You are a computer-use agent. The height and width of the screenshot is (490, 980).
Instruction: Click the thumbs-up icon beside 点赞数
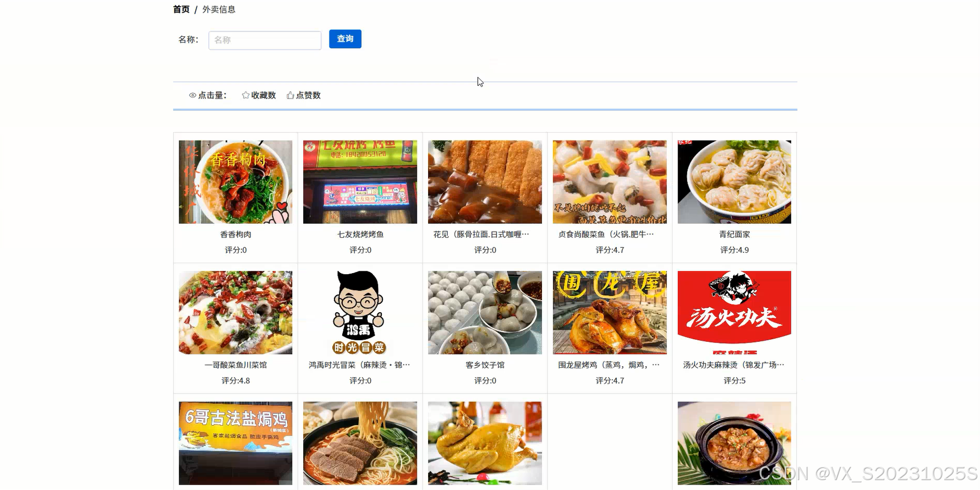(290, 95)
